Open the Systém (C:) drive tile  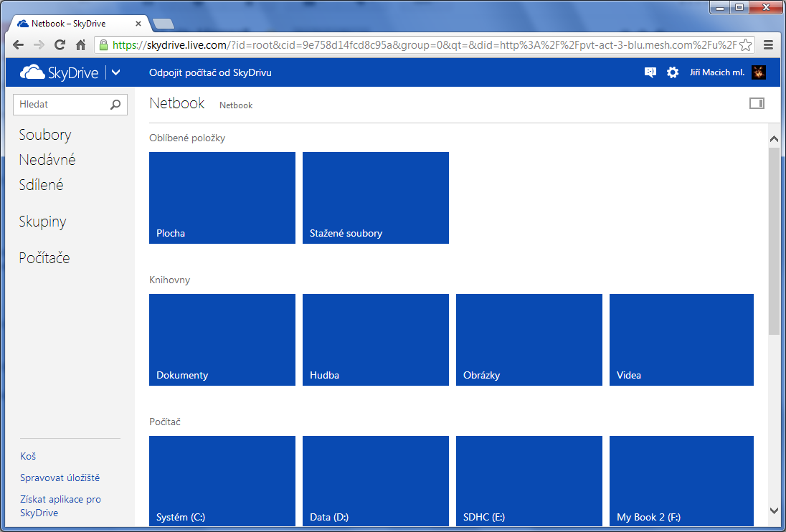pyautogui.click(x=222, y=481)
